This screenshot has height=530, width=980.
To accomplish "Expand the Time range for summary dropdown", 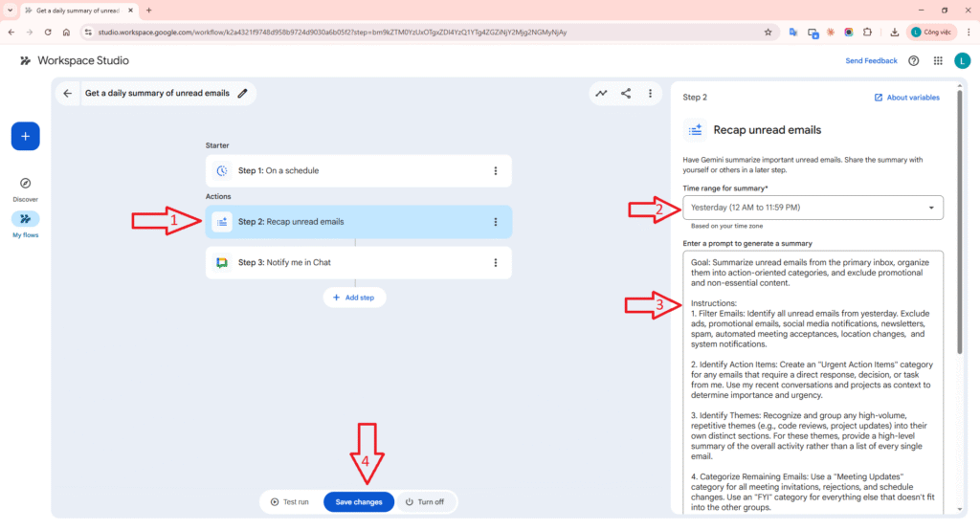I will click(813, 208).
